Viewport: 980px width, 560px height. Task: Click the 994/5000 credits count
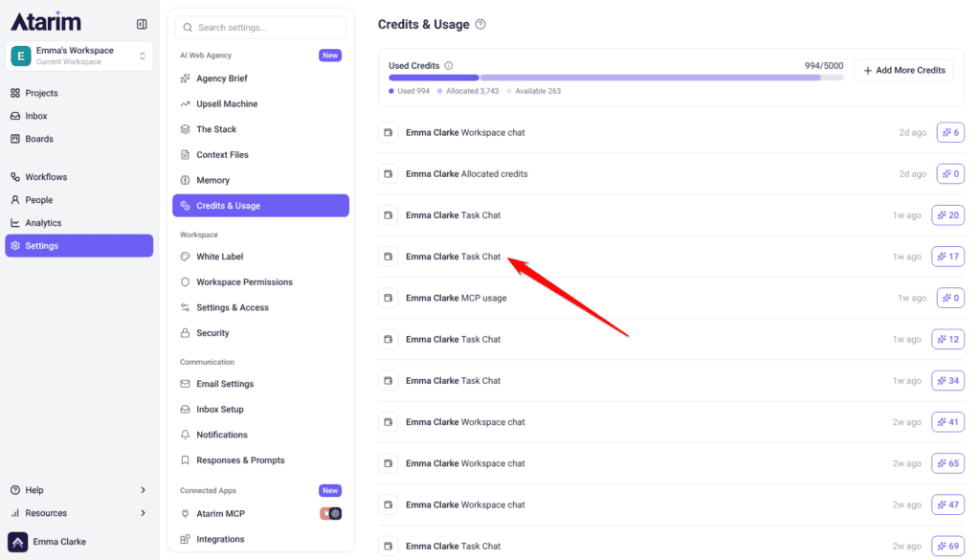coord(824,66)
